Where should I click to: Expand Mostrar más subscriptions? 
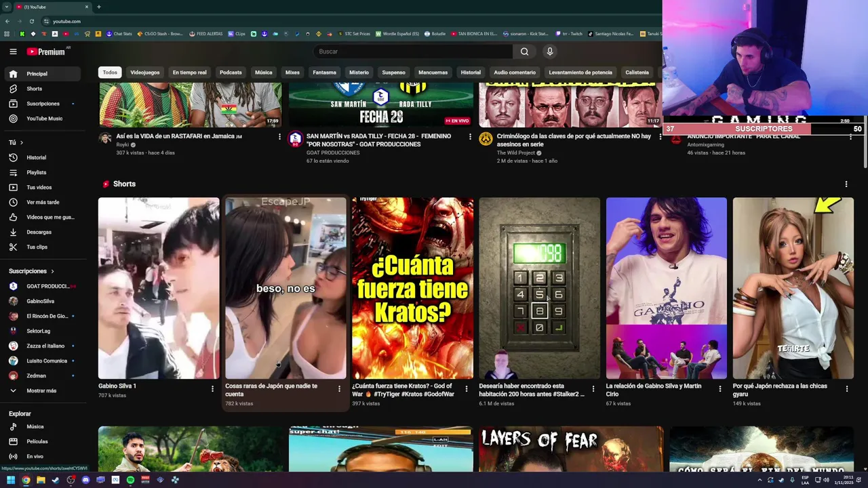tap(43, 390)
